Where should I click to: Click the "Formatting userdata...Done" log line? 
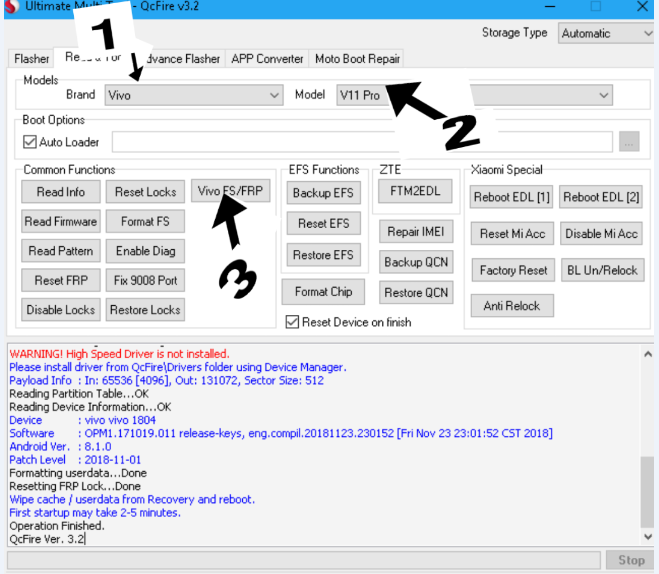click(78, 473)
